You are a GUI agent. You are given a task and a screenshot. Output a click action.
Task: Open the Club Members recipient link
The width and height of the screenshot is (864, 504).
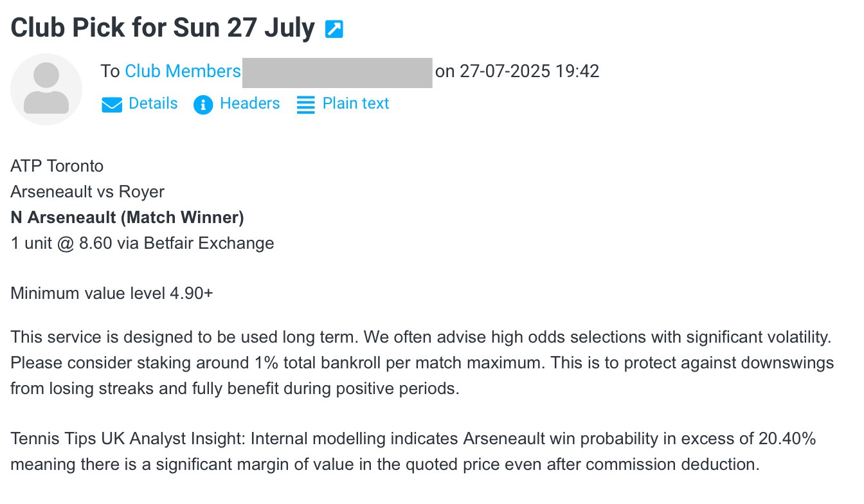pyautogui.click(x=183, y=71)
